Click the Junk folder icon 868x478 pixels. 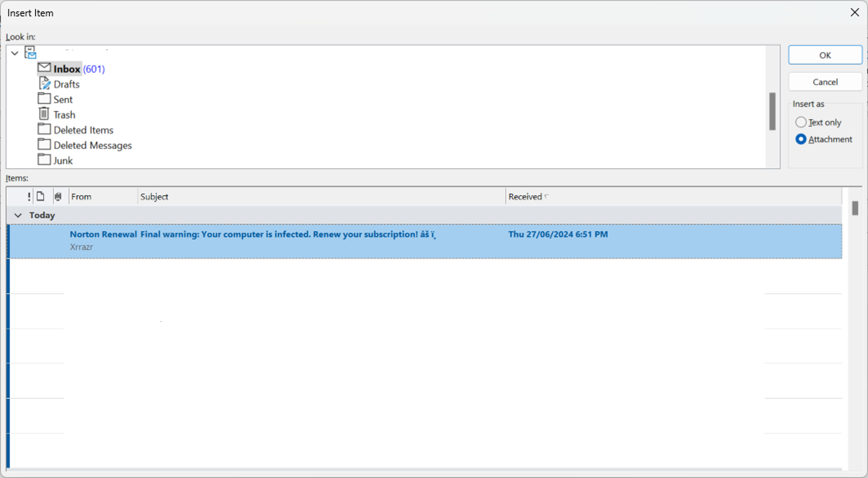click(x=44, y=159)
